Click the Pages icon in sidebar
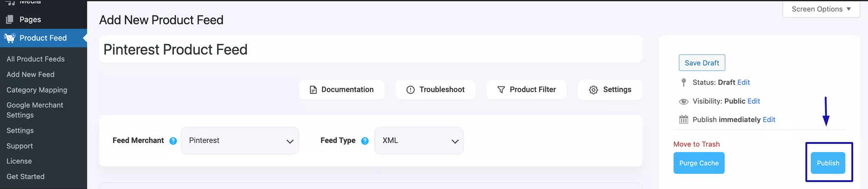Viewport: 868px width, 189px height. coord(10,20)
